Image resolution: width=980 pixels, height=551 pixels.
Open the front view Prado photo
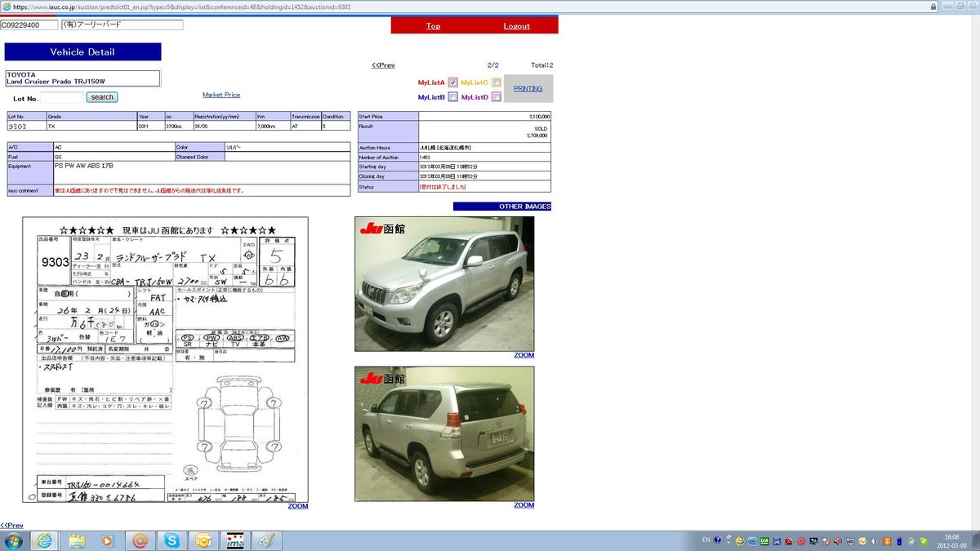click(x=444, y=284)
